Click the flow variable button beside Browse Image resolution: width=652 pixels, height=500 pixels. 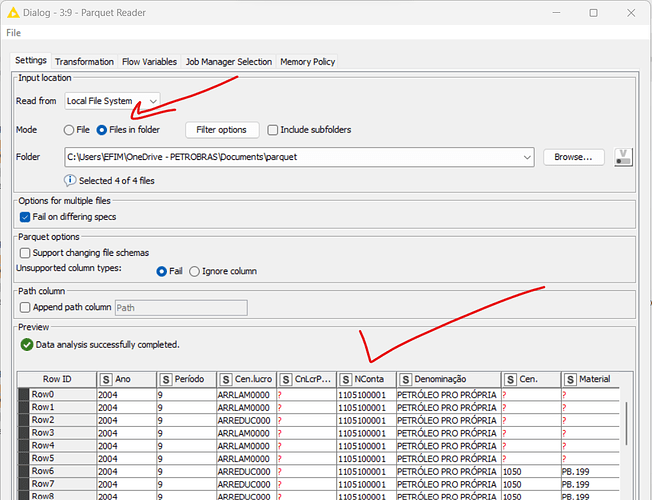point(623,157)
